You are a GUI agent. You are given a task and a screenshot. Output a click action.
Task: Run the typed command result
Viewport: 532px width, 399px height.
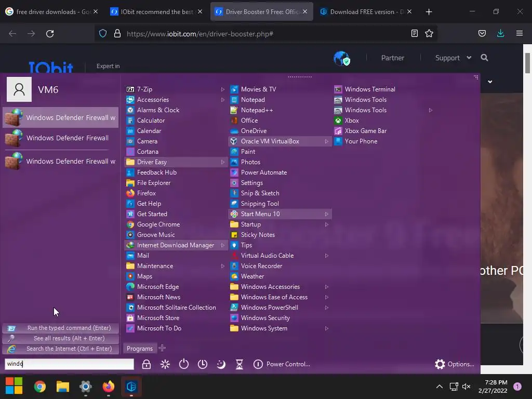coord(61,328)
